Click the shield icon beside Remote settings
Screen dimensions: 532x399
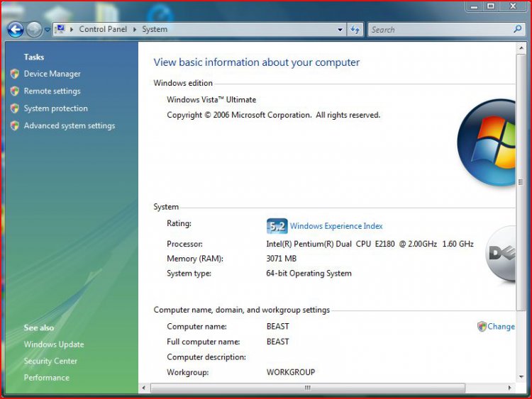(x=15, y=91)
